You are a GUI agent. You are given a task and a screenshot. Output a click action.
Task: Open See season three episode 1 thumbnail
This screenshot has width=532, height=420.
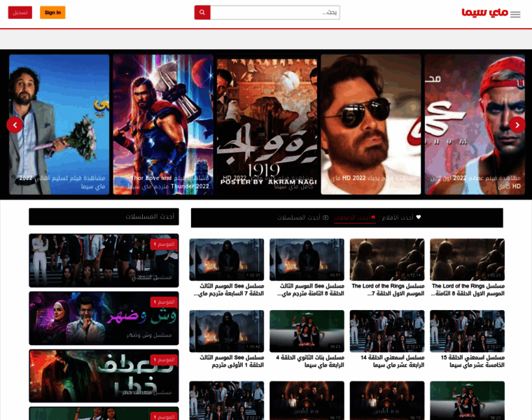227,331
